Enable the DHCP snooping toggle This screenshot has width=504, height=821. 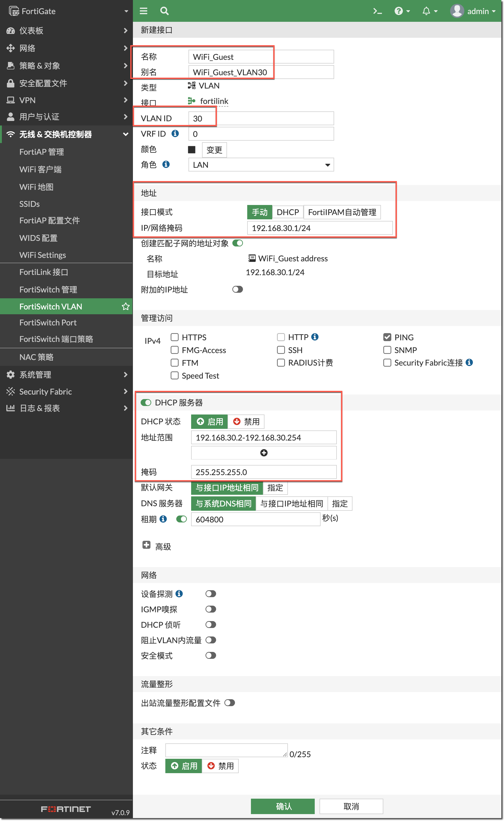pos(211,624)
